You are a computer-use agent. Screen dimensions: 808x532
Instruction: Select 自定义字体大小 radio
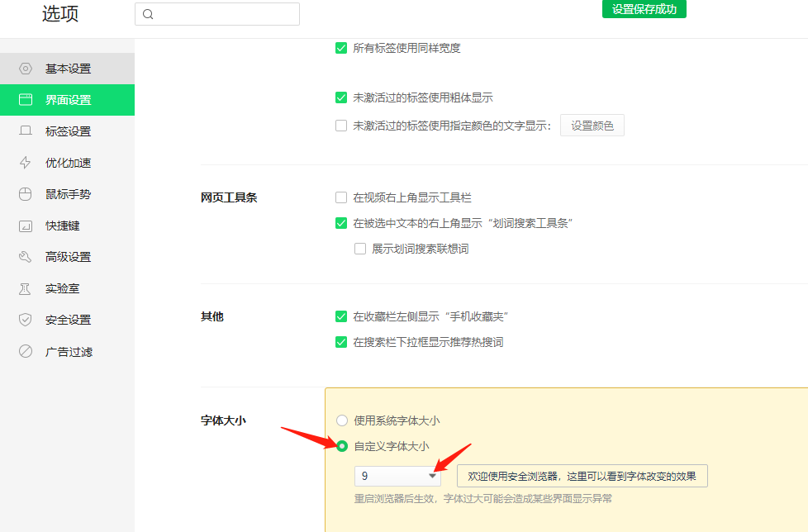pyautogui.click(x=342, y=446)
